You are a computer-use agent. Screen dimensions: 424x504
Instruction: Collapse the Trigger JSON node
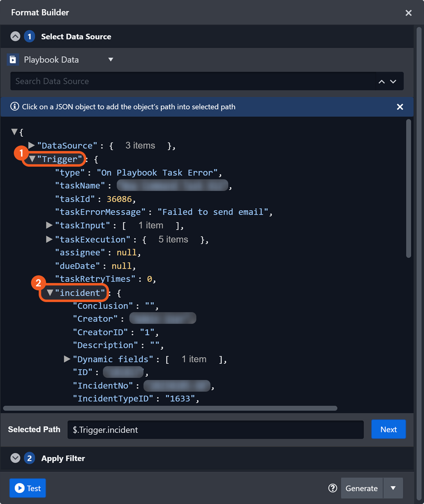coord(32,159)
